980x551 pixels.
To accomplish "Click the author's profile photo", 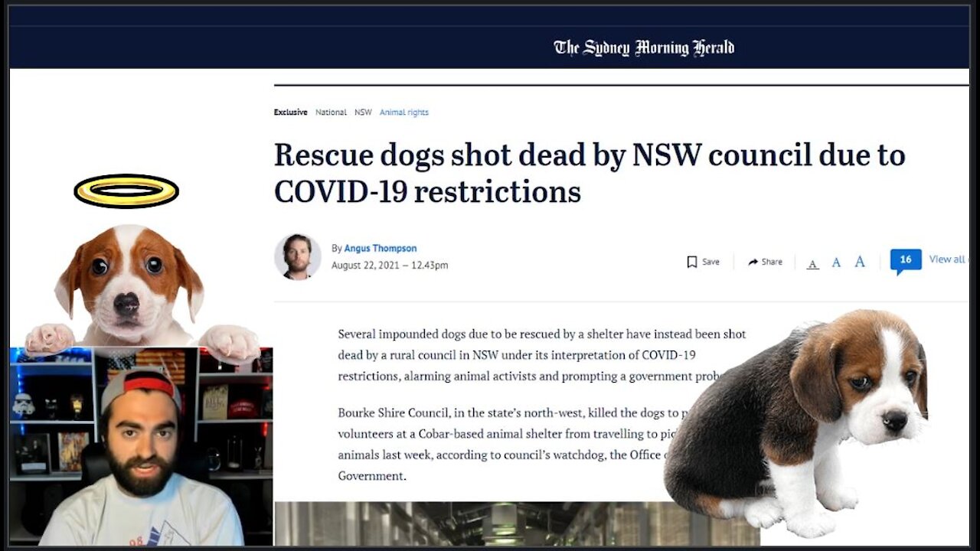I will (298, 256).
